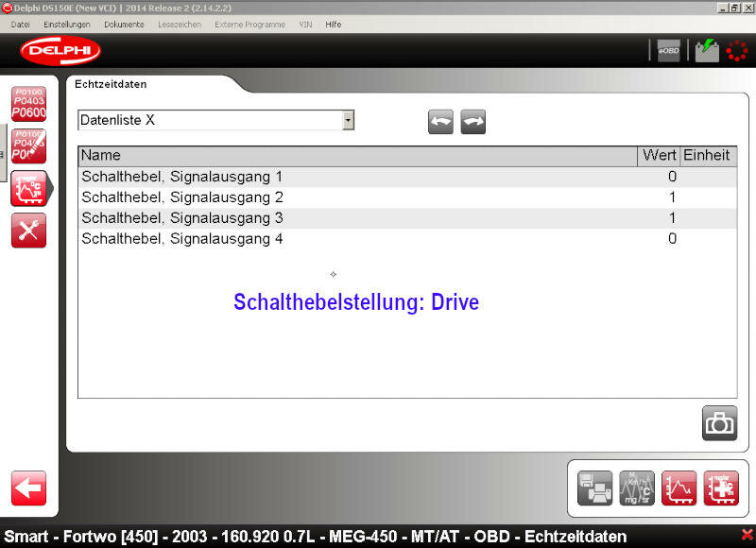756x548 pixels.
Task: Select the Echtzeitdaten tab
Action: point(111,84)
